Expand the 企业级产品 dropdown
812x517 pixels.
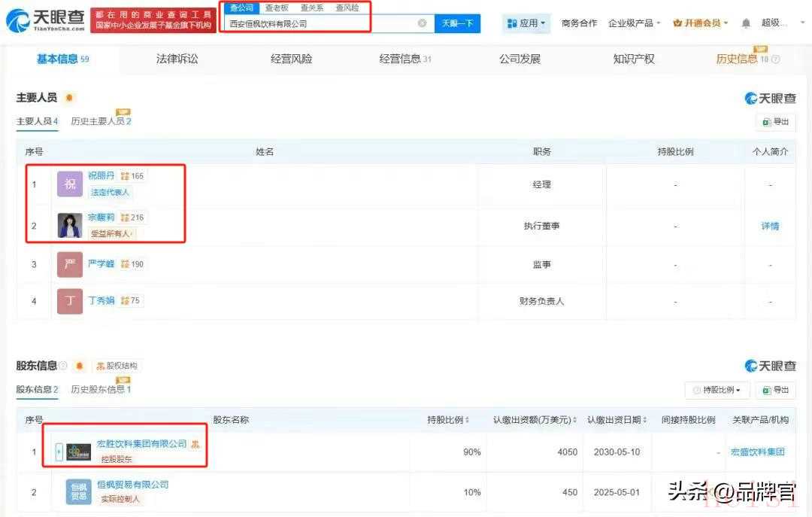pos(634,23)
